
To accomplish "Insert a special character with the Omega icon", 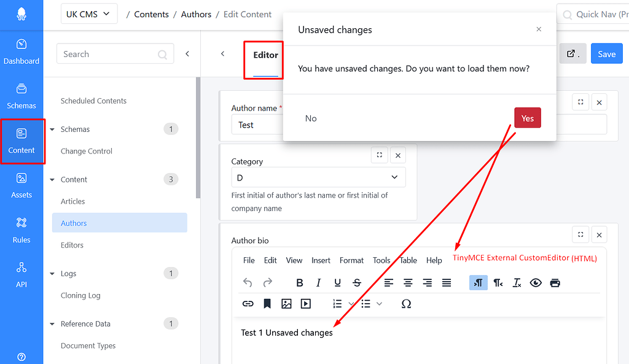I will 406,303.
